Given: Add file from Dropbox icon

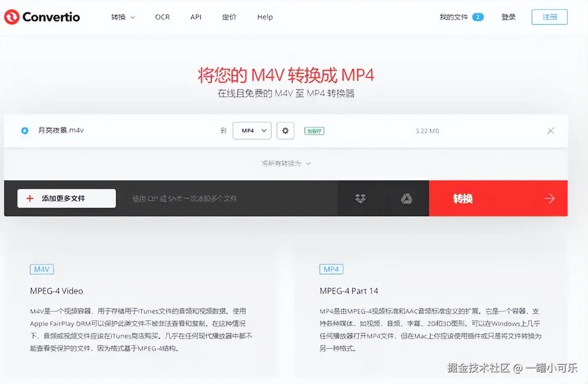Looking at the screenshot, I should tap(360, 199).
